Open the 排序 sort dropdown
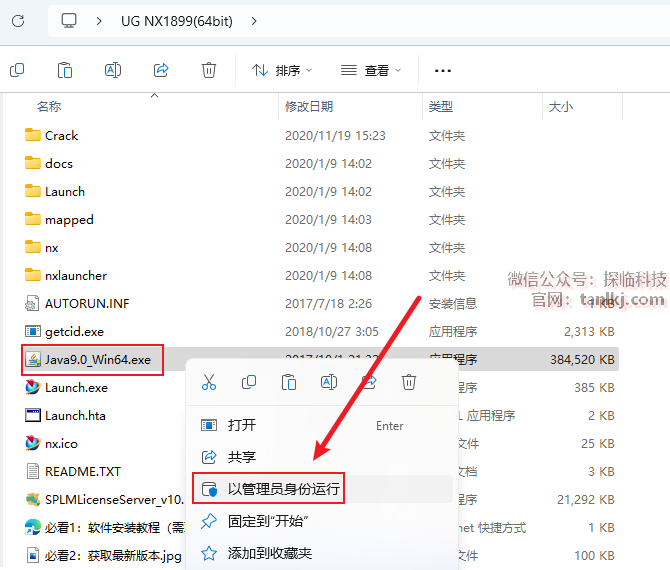This screenshot has width=670, height=570. (282, 70)
